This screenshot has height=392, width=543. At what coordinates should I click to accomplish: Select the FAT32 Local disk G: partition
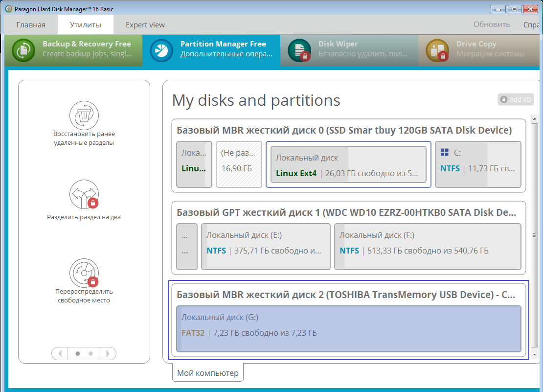pos(348,328)
